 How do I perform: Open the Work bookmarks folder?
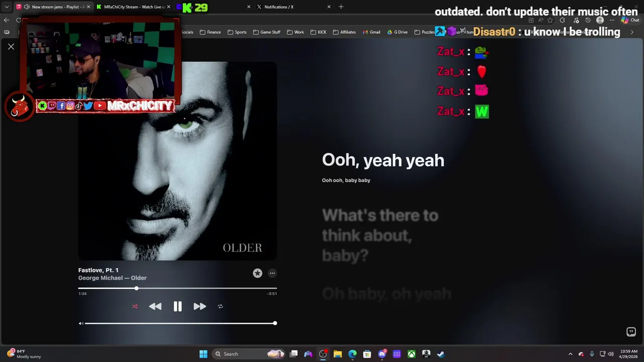click(x=295, y=32)
